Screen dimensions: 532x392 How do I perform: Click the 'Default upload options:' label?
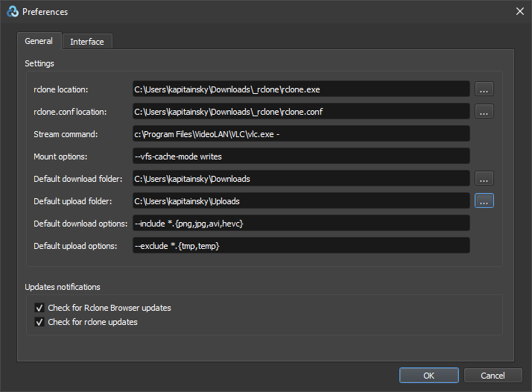pyautogui.click(x=75, y=246)
